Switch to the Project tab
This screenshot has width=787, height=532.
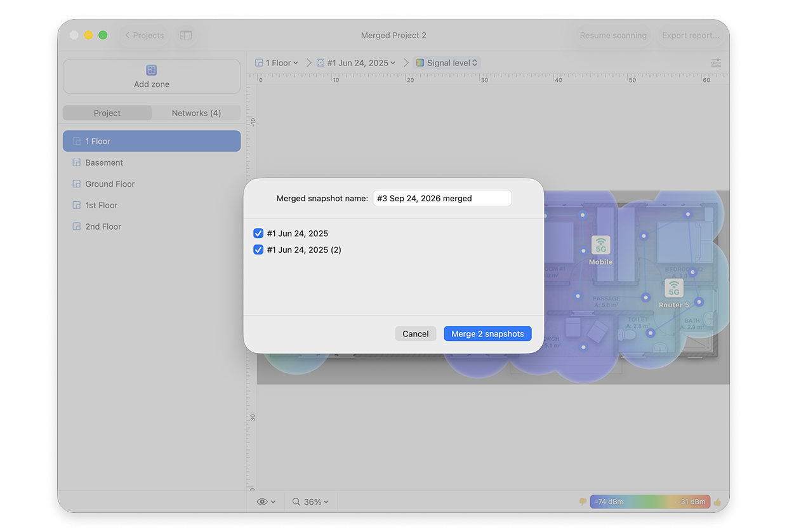pyautogui.click(x=107, y=113)
